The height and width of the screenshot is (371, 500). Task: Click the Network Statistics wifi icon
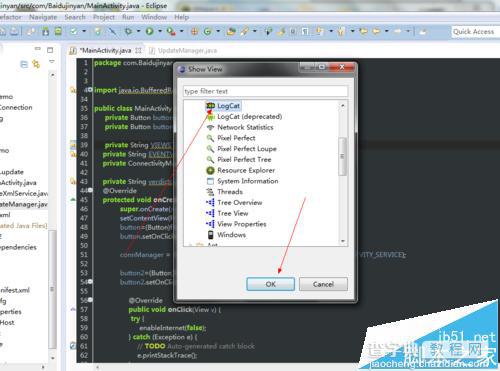(x=210, y=127)
